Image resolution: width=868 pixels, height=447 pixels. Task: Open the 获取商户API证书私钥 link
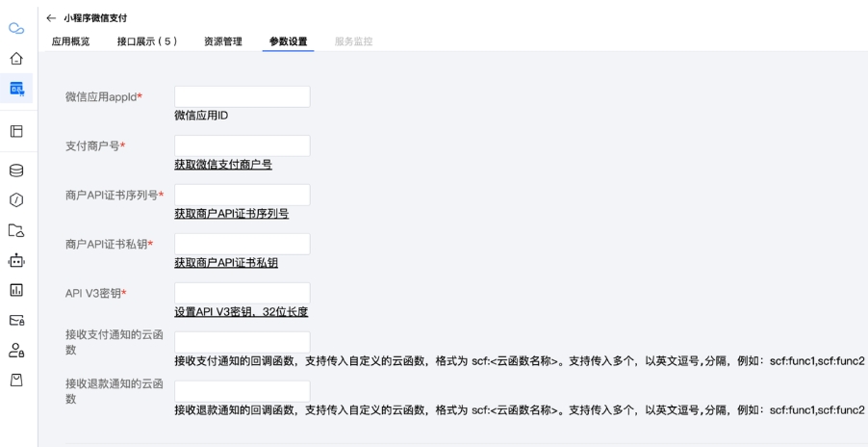point(226,263)
